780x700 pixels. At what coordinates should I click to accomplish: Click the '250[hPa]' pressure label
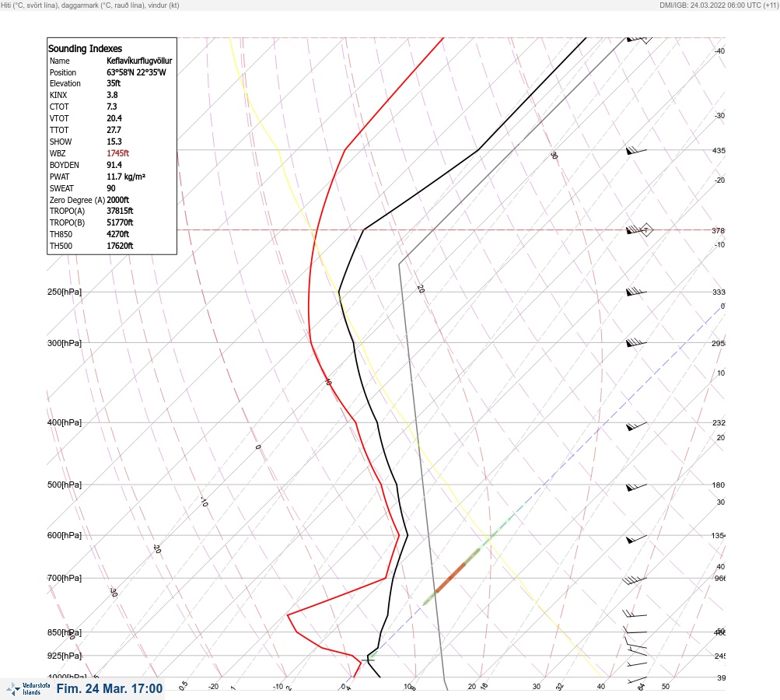coord(65,292)
